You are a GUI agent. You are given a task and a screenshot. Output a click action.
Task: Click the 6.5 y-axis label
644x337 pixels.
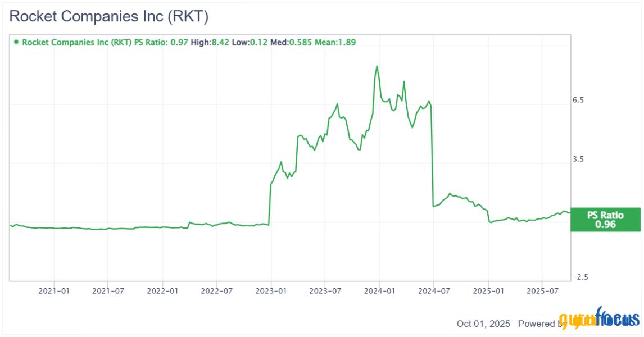point(578,100)
